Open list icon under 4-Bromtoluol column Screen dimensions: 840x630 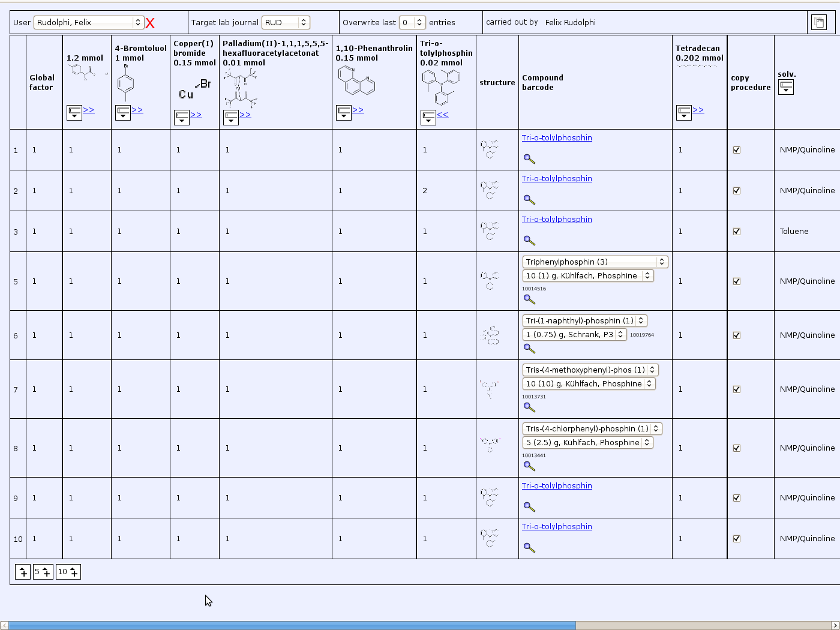point(123,113)
